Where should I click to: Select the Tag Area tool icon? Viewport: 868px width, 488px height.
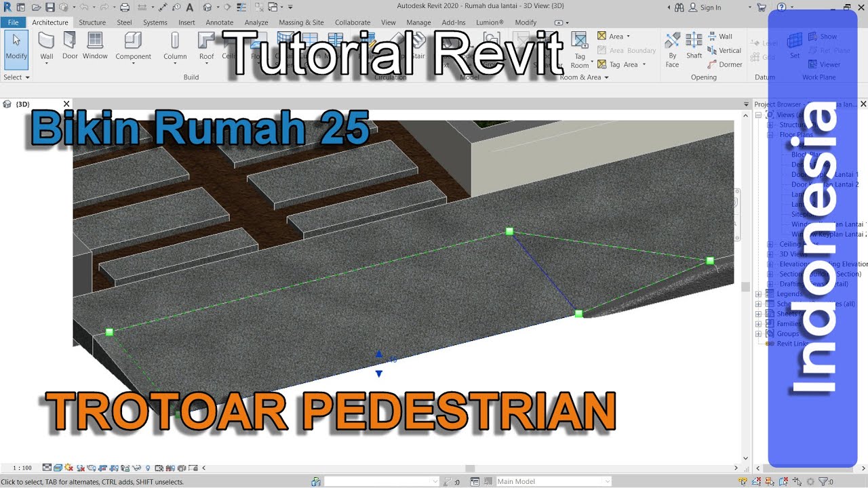(x=602, y=64)
